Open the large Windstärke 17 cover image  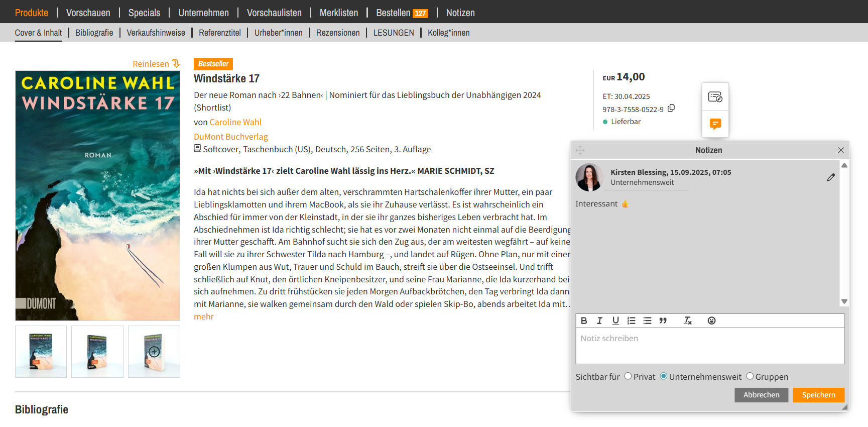pos(97,195)
